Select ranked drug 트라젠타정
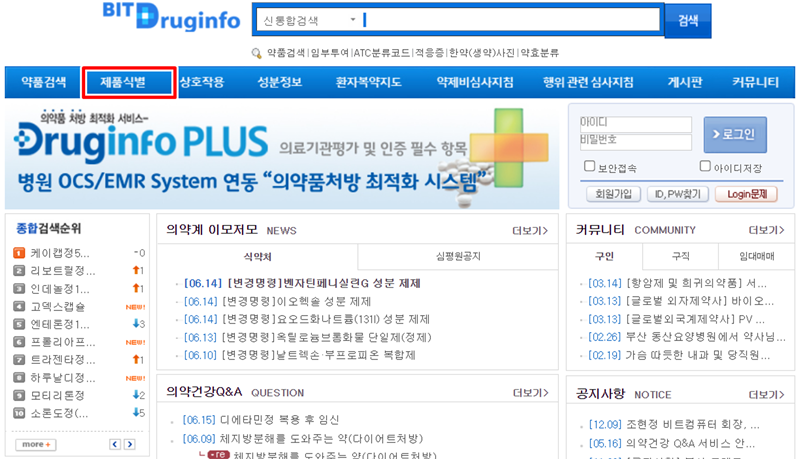This screenshot has width=800, height=459. [x=63, y=360]
